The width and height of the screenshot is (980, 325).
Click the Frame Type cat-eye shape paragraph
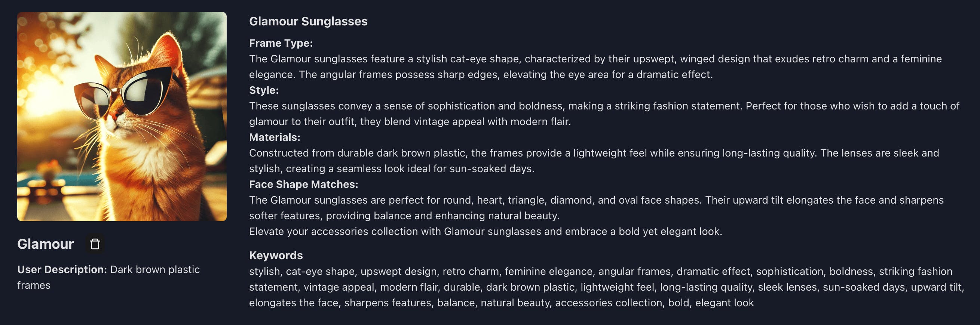click(595, 66)
